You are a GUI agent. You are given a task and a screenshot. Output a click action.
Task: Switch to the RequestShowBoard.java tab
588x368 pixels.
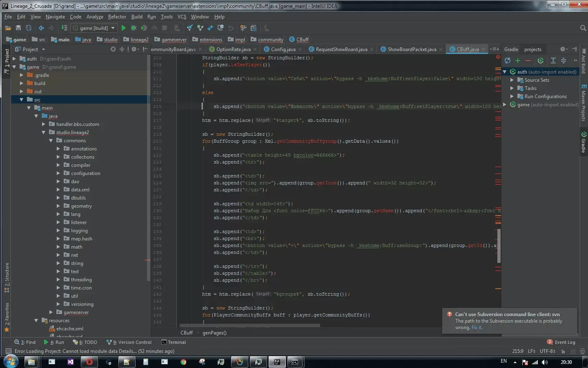click(341, 49)
